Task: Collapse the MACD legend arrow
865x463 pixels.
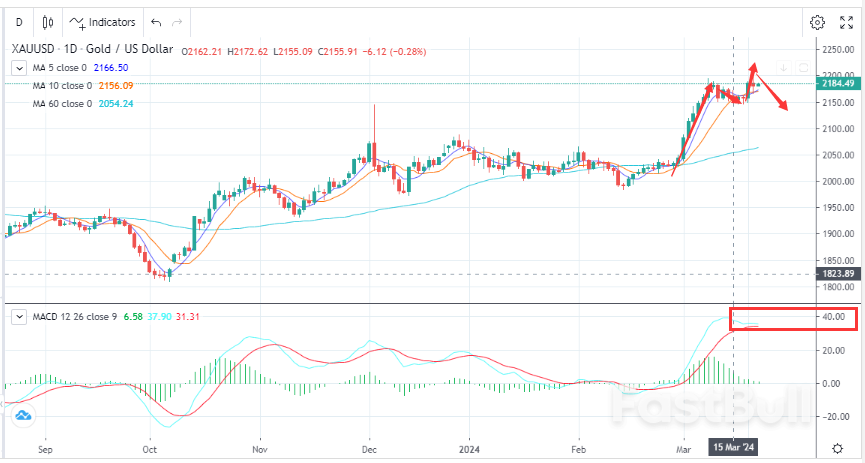Action: (18, 317)
